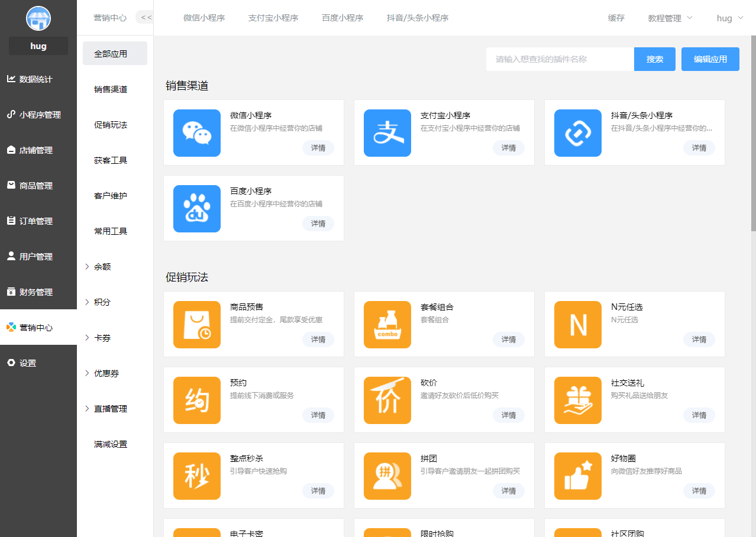This screenshot has width=756, height=537.
Task: Switch to the 支付宝小程序 top tab
Action: (x=273, y=18)
